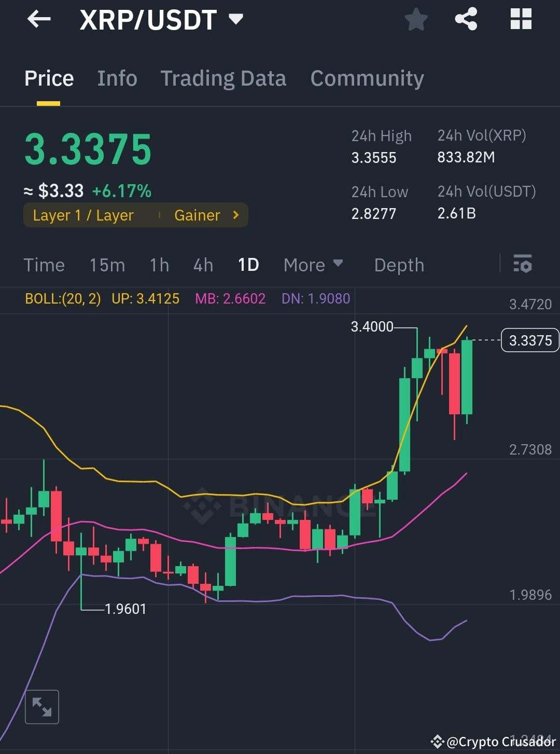Switch chart to the 4h interval
Screen dimensions: 560x754
click(x=202, y=265)
